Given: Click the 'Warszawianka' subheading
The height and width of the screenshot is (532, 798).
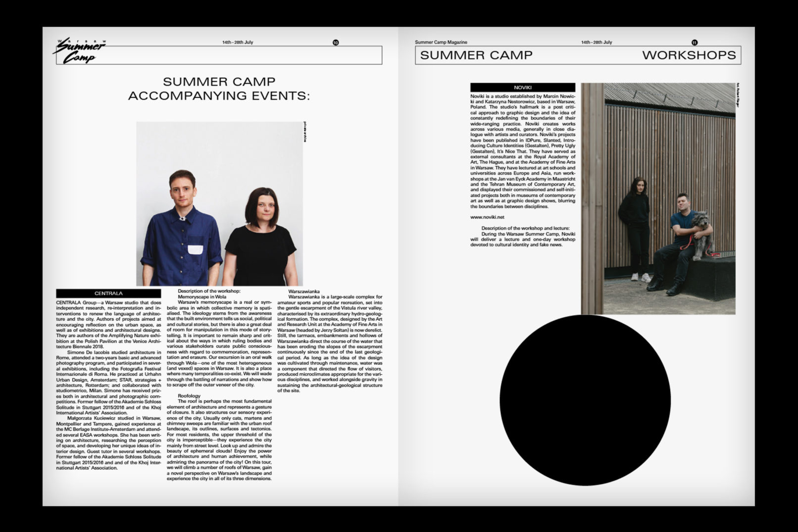Looking at the screenshot, I should point(304,291).
